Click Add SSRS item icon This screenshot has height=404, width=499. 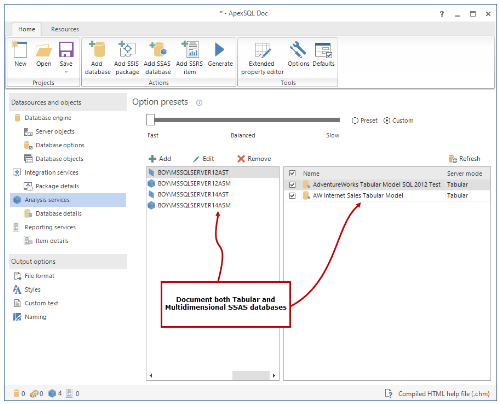(190, 49)
